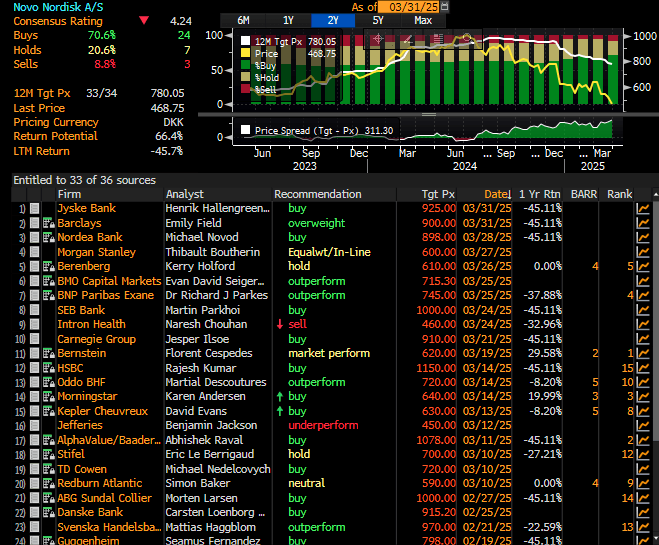659x545 pixels.
Task: Open the chart icon for Jyske Bank row
Action: [643, 209]
